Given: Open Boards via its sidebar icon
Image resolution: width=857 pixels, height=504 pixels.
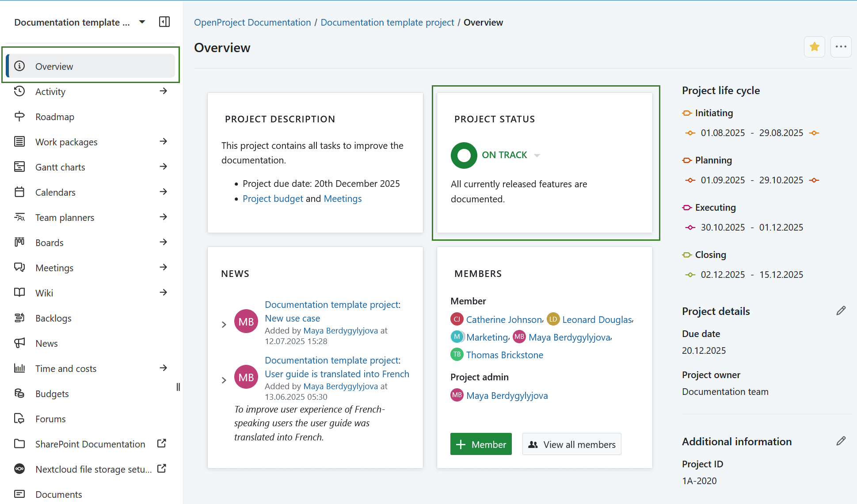Looking at the screenshot, I should coord(19,242).
